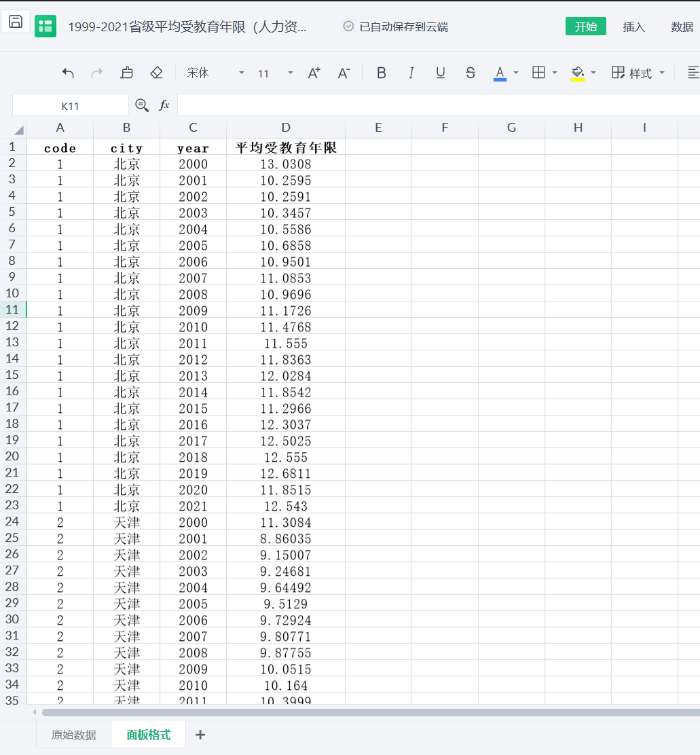Increase font size with A+ icon
The height and width of the screenshot is (755, 700).
[314, 73]
